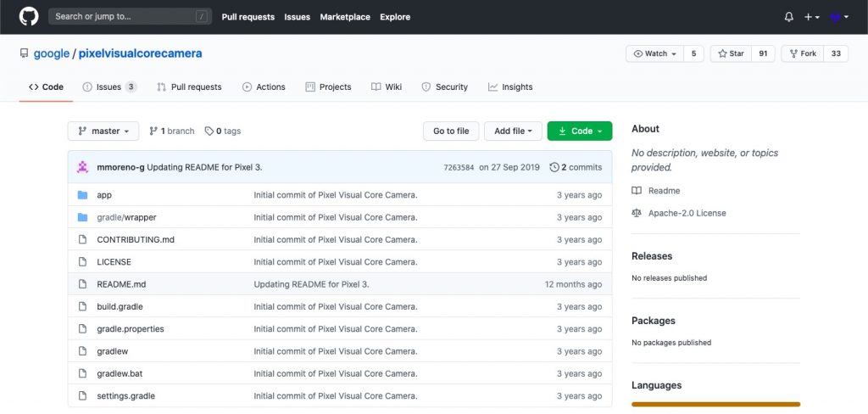Open the Add file dropdown
The width and height of the screenshot is (868, 414).
pyautogui.click(x=513, y=131)
